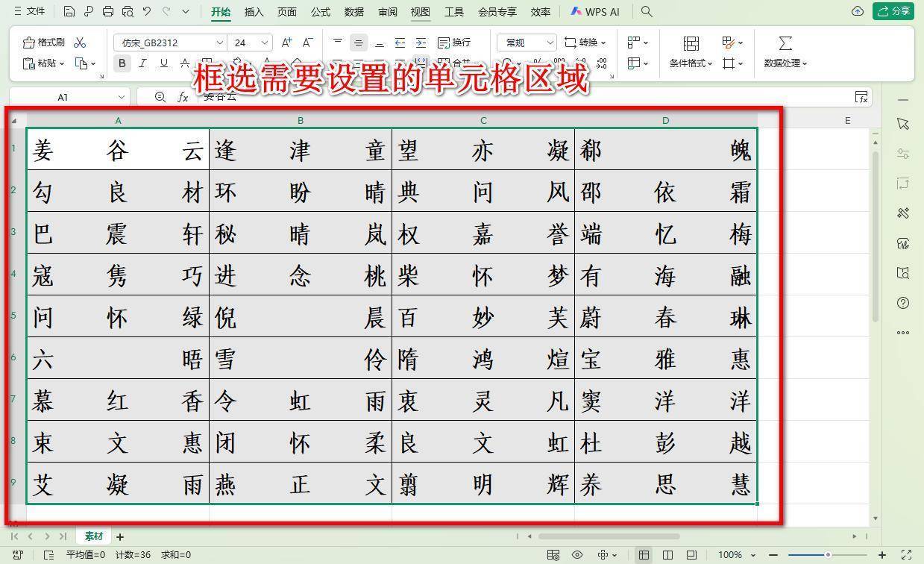Viewport: 924px width, 564px height.
Task: Toggle italic formatting
Action: click(x=142, y=63)
